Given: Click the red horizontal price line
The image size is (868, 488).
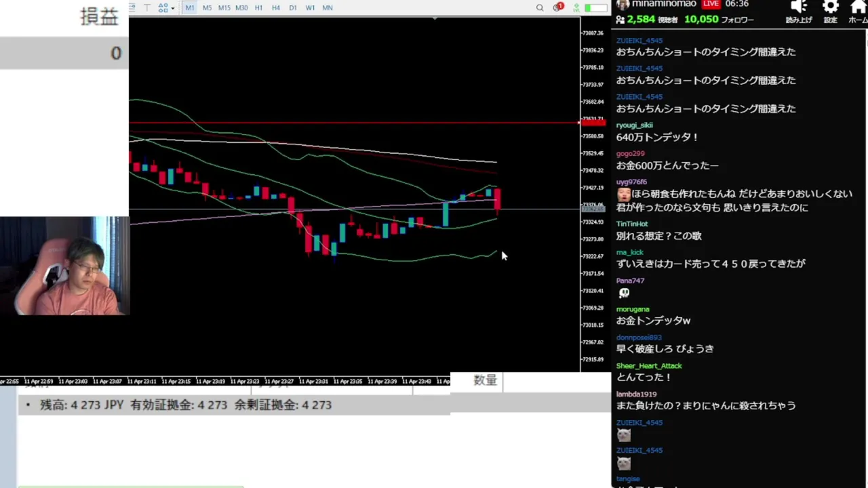Looking at the screenshot, I should (x=353, y=123).
